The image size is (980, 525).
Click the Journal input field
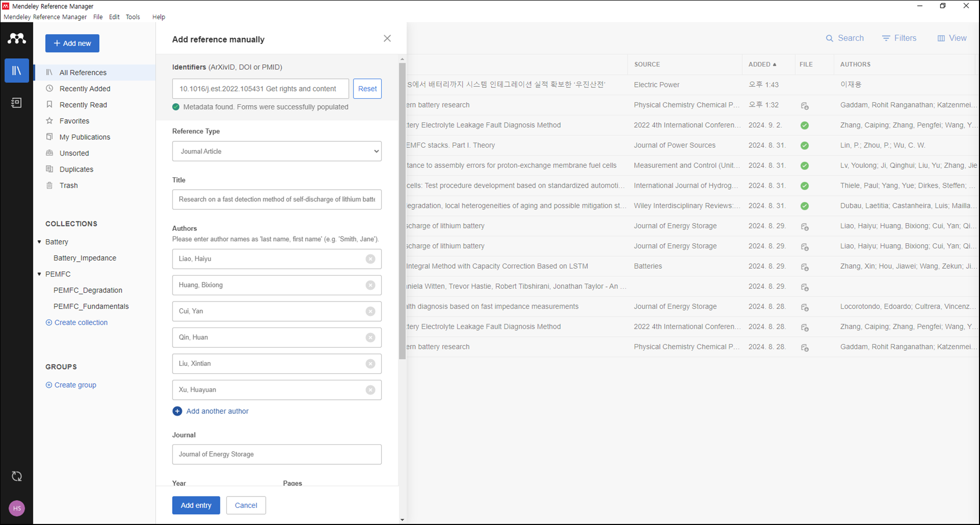coord(277,454)
